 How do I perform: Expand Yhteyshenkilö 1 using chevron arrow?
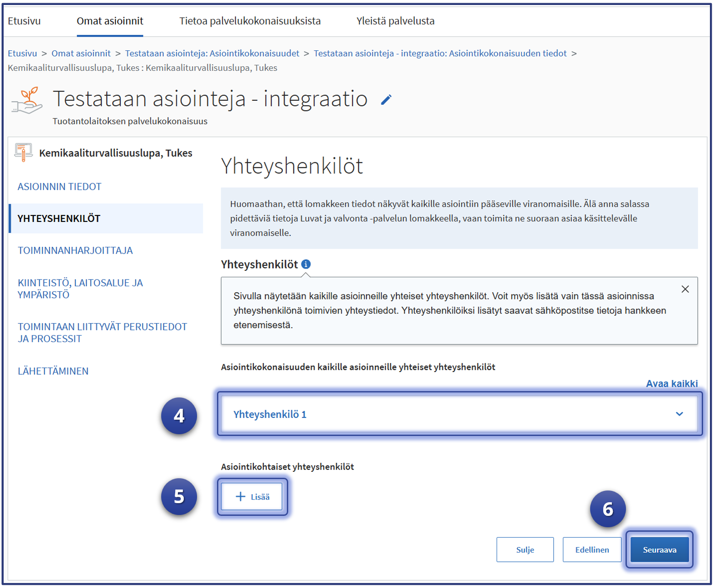point(679,414)
